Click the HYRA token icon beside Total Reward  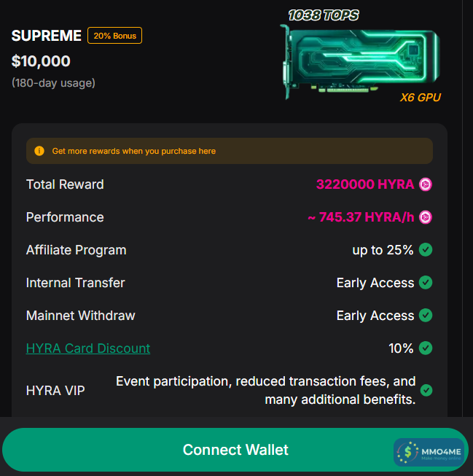pyautogui.click(x=426, y=184)
